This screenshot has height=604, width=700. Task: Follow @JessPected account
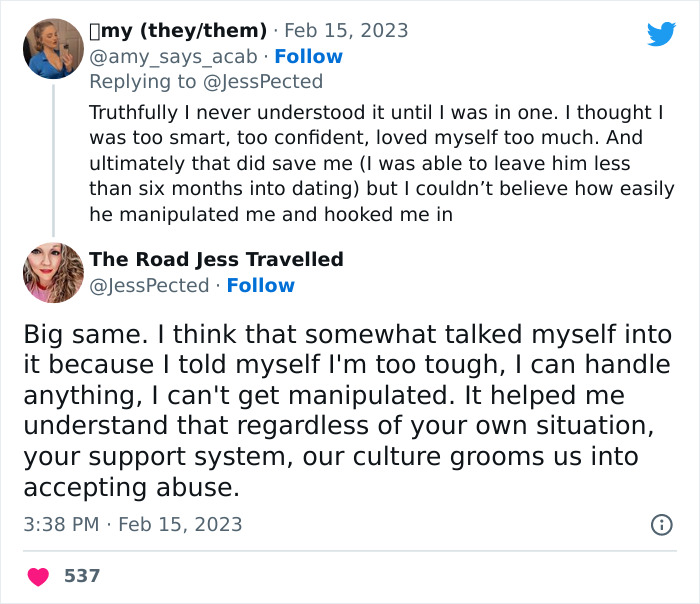[260, 286]
